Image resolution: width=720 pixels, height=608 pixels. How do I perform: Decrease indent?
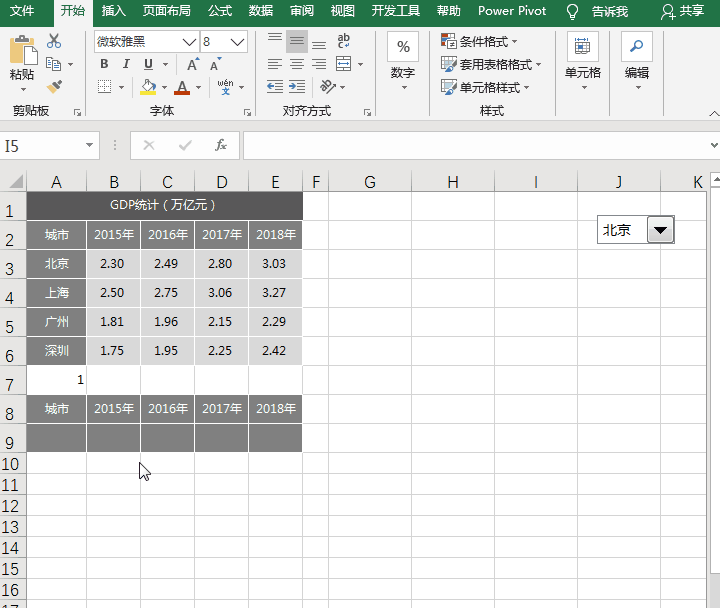[x=275, y=86]
